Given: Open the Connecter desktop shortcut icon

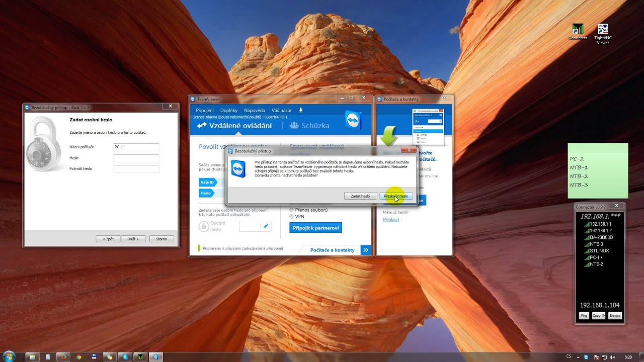Looking at the screenshot, I should 578,32.
